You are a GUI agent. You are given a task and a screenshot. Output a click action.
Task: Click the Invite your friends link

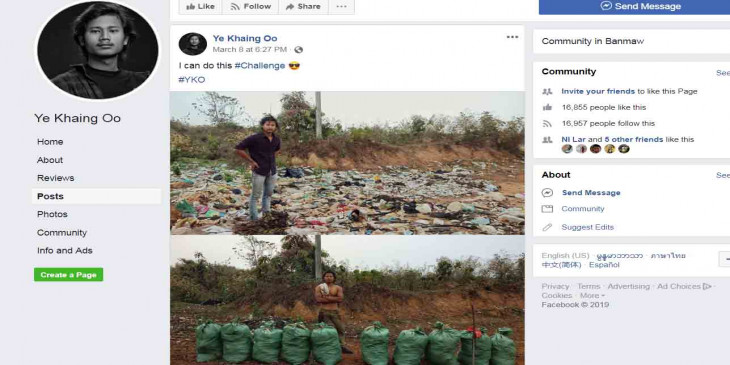click(x=598, y=91)
